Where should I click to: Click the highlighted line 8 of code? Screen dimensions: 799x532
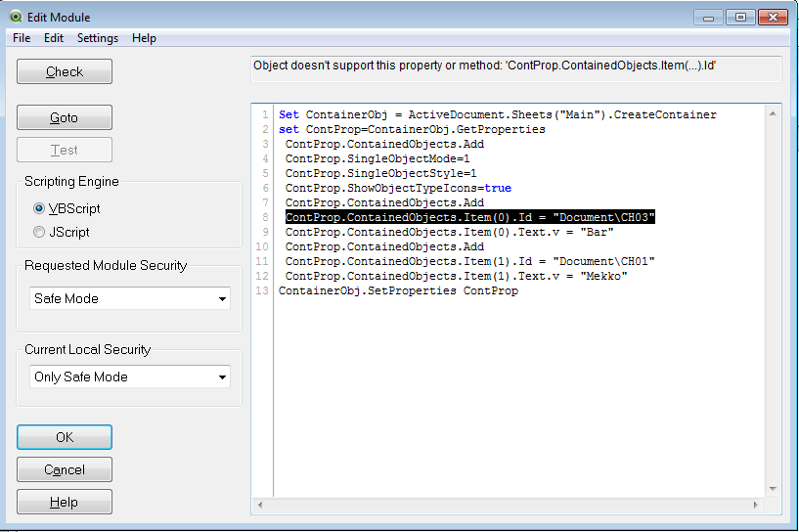pyautogui.click(x=469, y=217)
